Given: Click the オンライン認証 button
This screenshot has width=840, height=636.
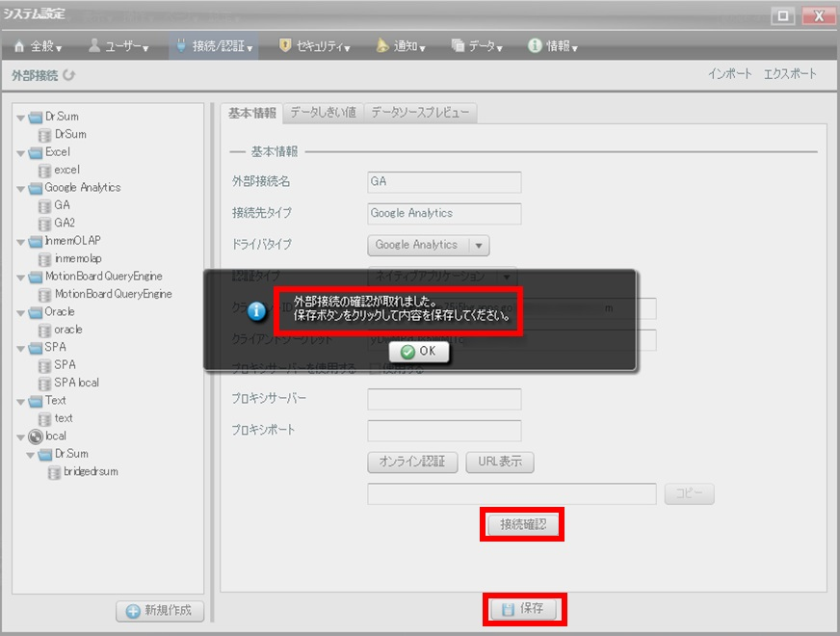Looking at the screenshot, I should 412,462.
